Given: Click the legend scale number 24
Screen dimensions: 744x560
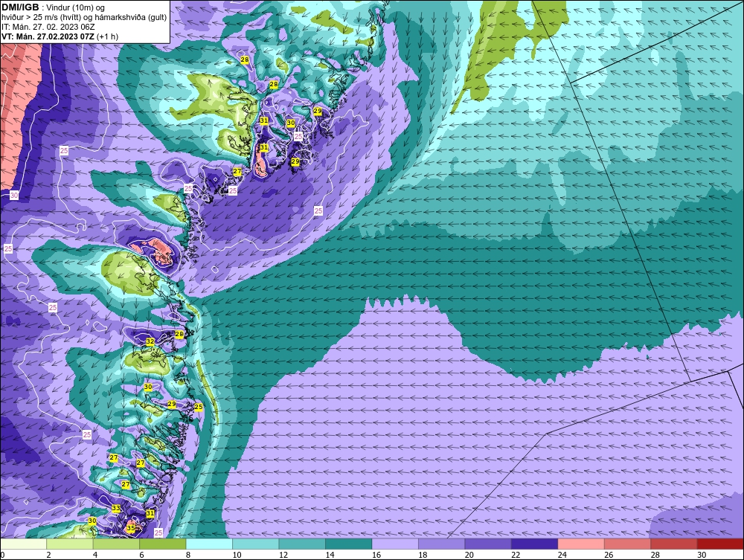Looking at the screenshot, I should click(x=562, y=556).
